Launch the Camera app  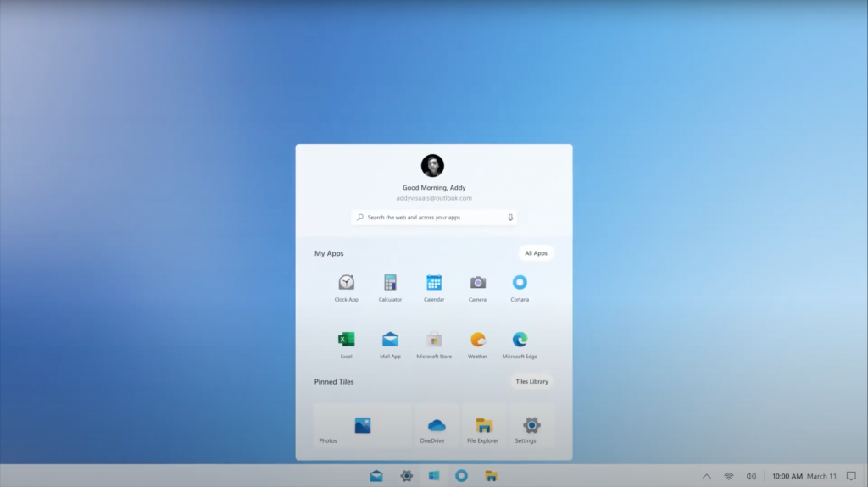(x=478, y=283)
